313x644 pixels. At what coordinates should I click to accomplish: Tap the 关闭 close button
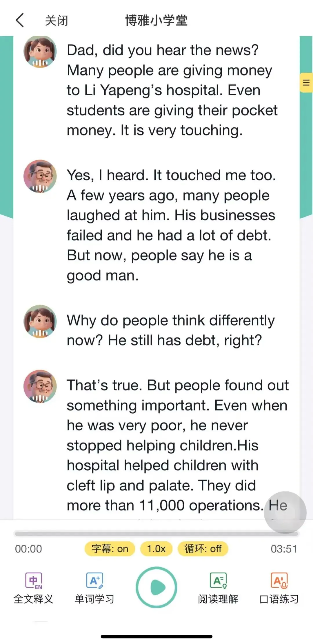click(x=57, y=21)
